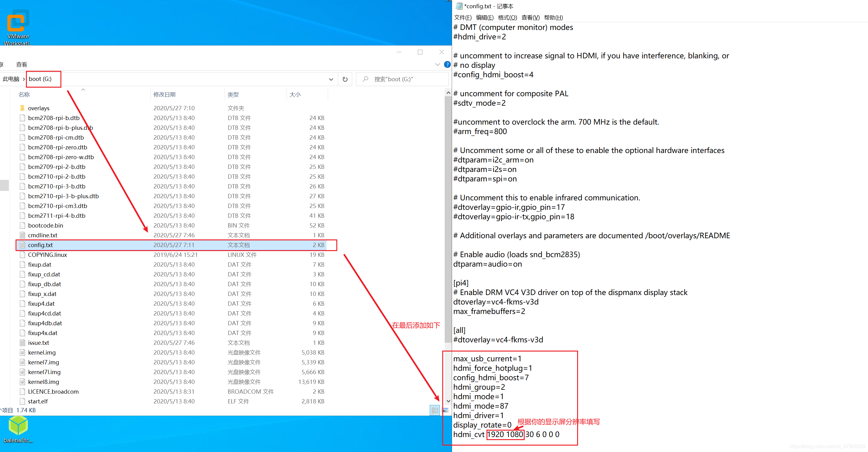
Task: Place cursor on #sdtv_mode=2 line
Action: pyautogui.click(x=479, y=103)
